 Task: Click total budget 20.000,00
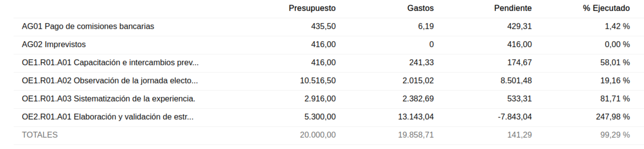click(x=318, y=135)
